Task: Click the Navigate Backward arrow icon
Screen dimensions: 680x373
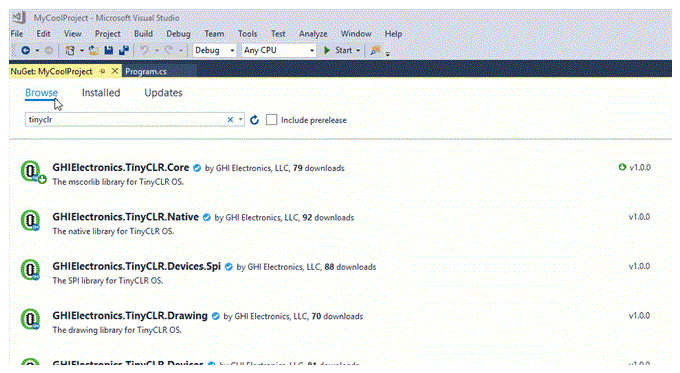Action: [26, 50]
